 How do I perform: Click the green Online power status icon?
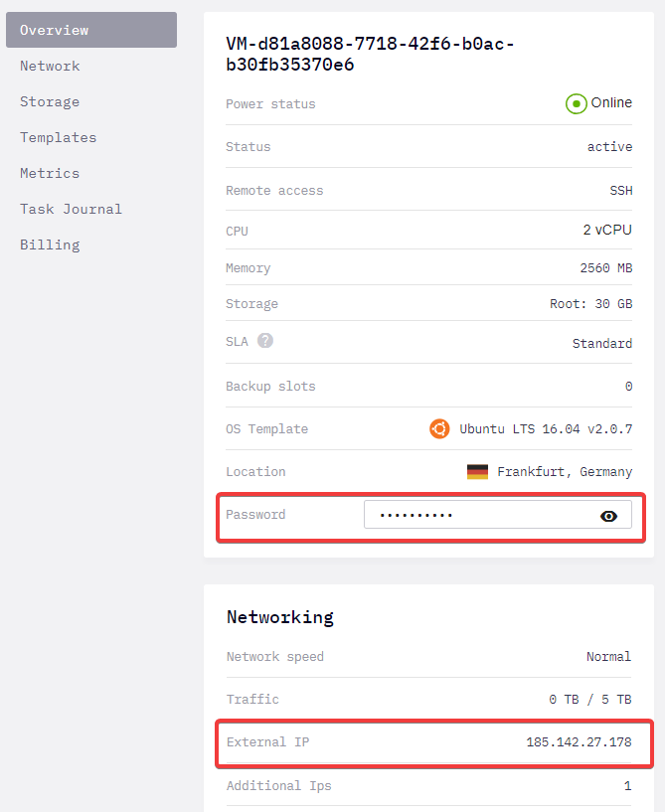[576, 103]
